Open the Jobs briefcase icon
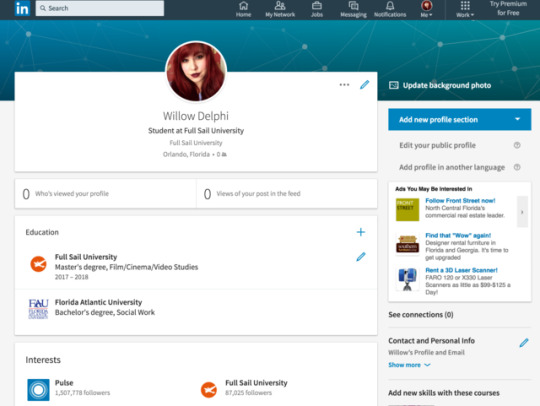Image resolution: width=540 pixels, height=406 pixels. (317, 9)
